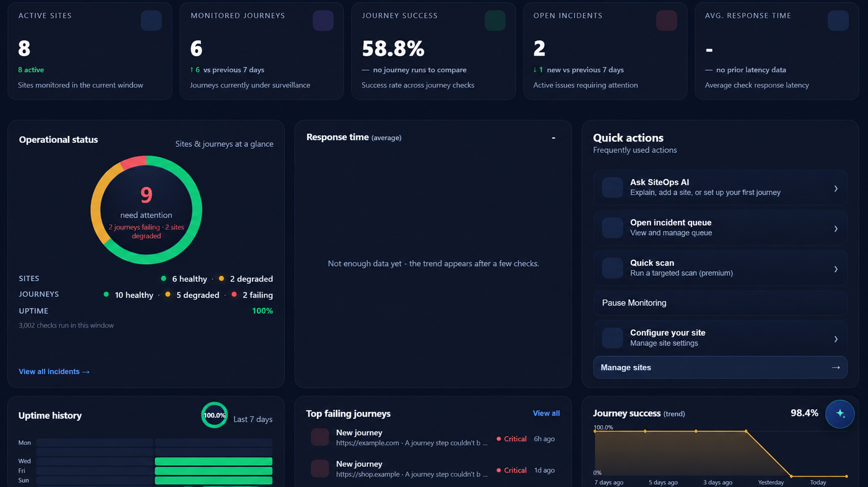Expand the Open incident queue chevron
868x487 pixels.
(x=835, y=229)
